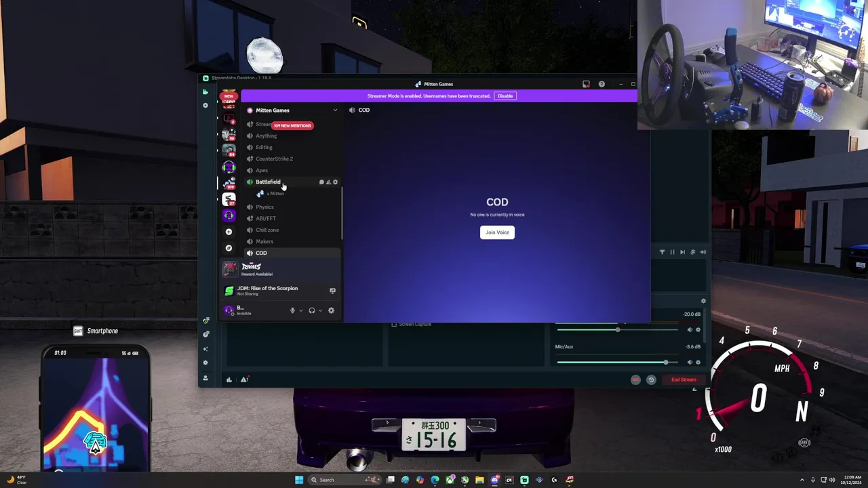This screenshot has height=488, width=868.
Task: Open taskbar volume speaker icon
Action: pos(832,480)
